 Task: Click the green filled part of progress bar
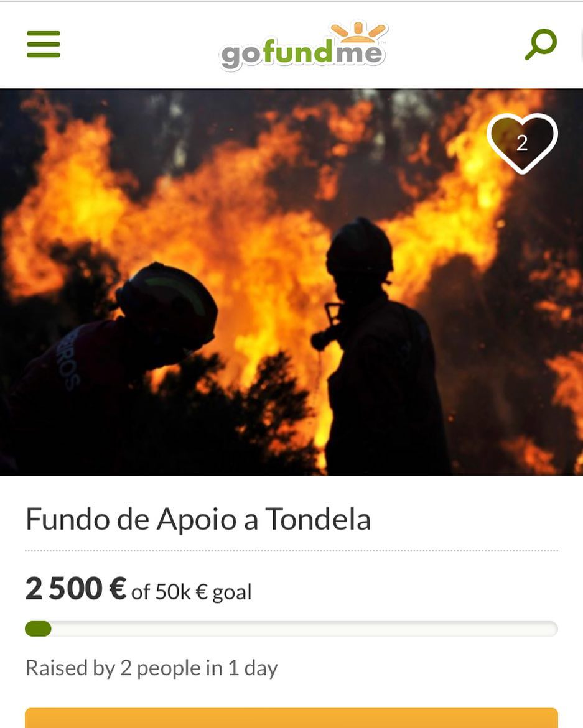pyautogui.click(x=38, y=629)
